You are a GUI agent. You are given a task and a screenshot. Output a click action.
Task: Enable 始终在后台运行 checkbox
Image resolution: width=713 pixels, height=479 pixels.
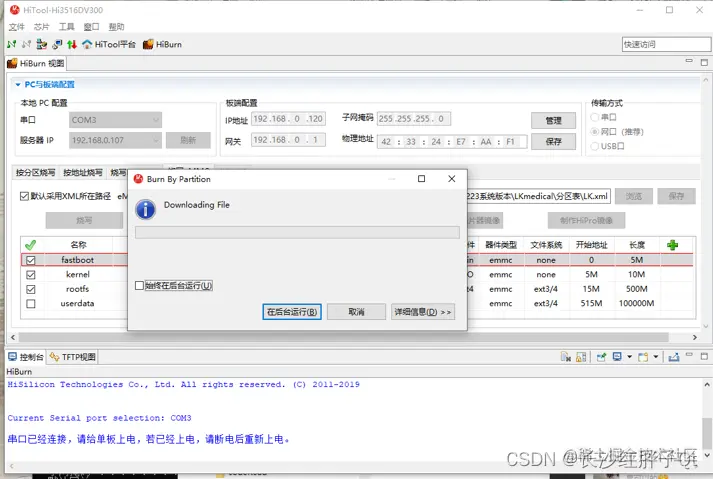point(140,286)
